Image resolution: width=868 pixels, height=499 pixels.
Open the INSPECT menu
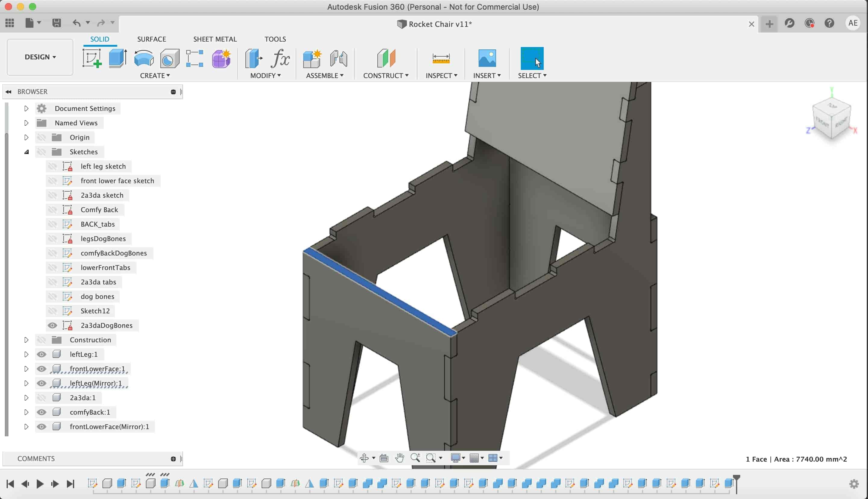[441, 75]
